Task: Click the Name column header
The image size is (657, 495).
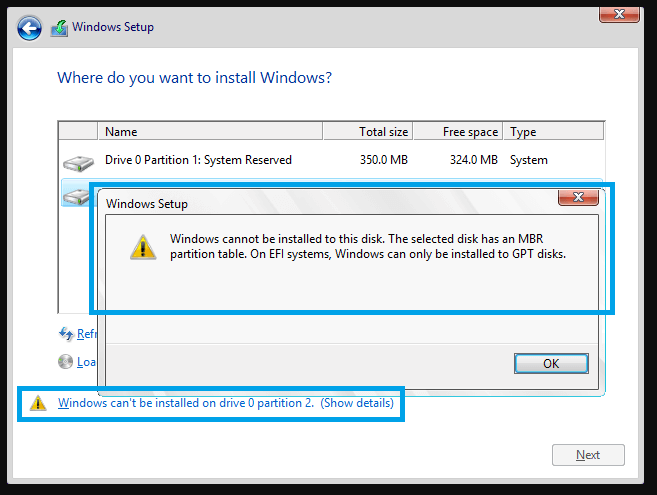Action: [210, 132]
